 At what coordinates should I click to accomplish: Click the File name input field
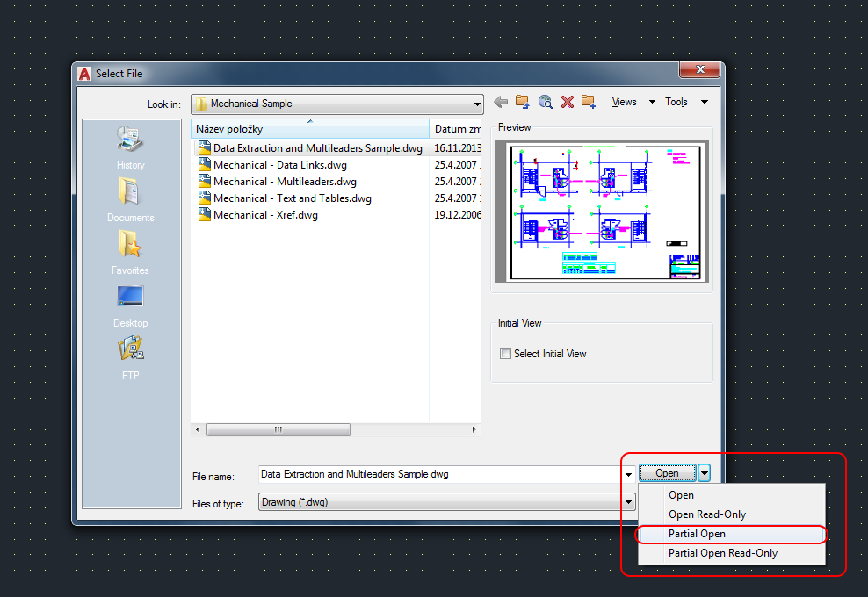click(439, 474)
